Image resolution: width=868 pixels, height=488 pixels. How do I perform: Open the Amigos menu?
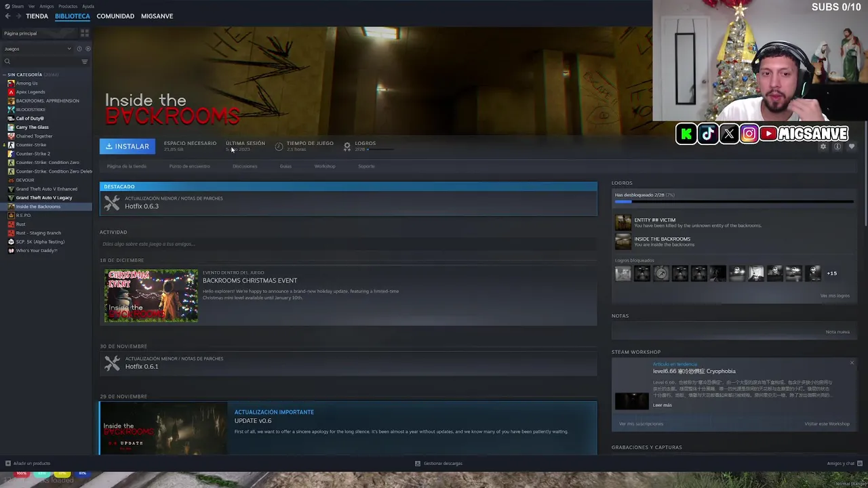(x=47, y=6)
